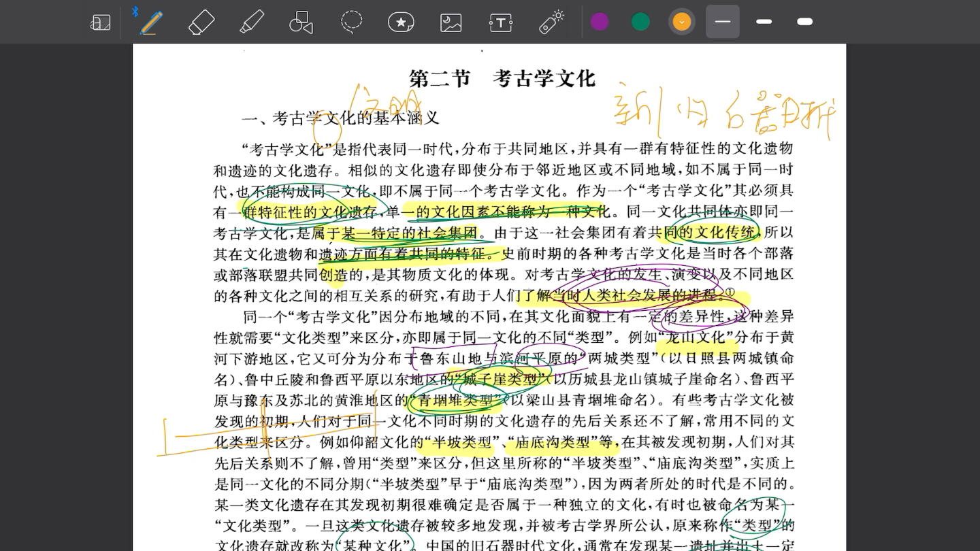This screenshot has width=980, height=551.
Task: Click the heading "第二节 考古学文化"
Action: coord(502,78)
